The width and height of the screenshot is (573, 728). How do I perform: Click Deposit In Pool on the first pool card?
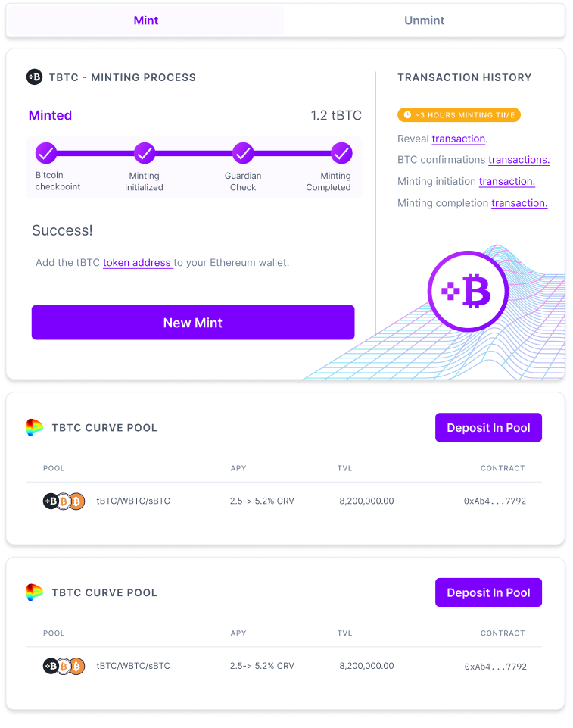(488, 427)
